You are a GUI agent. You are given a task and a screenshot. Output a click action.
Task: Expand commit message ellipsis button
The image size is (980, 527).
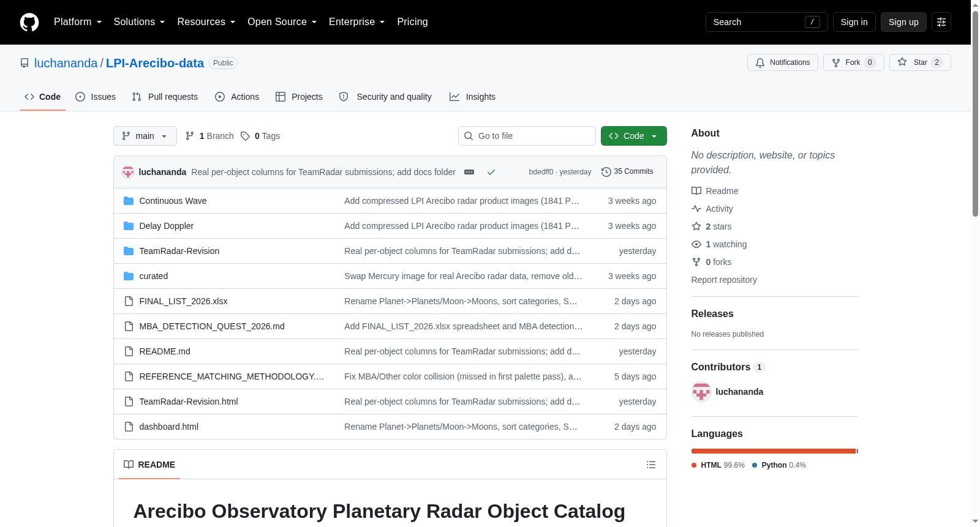(x=469, y=172)
